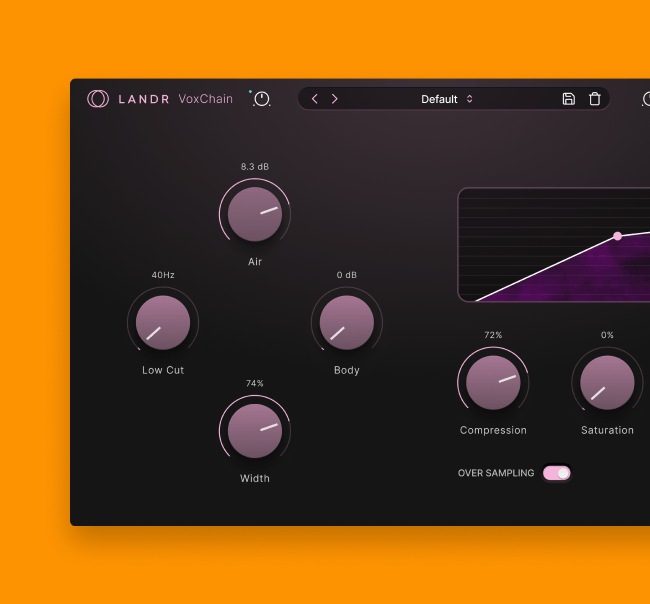Screen dimensions: 650x604
Task: Click the Compression knob
Action: pos(493,382)
